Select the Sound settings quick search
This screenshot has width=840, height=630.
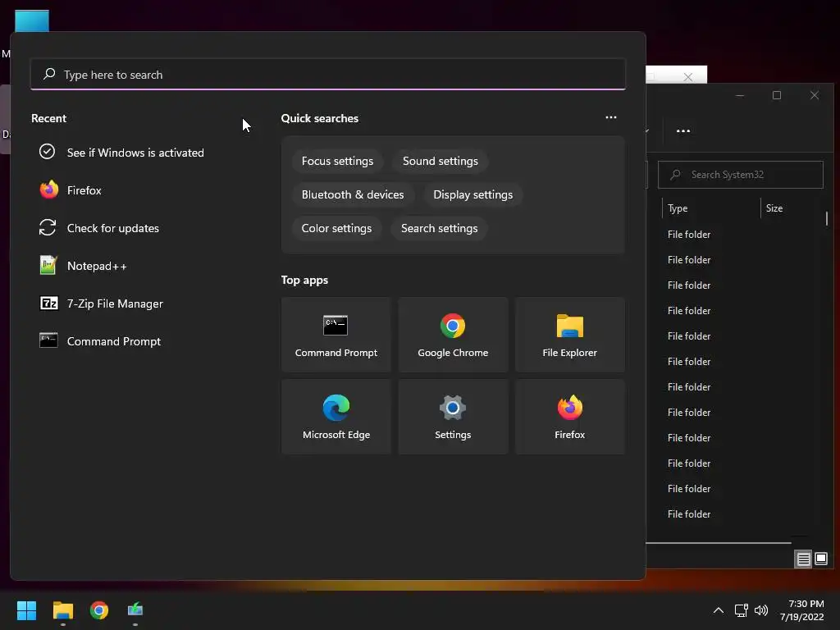tap(441, 162)
